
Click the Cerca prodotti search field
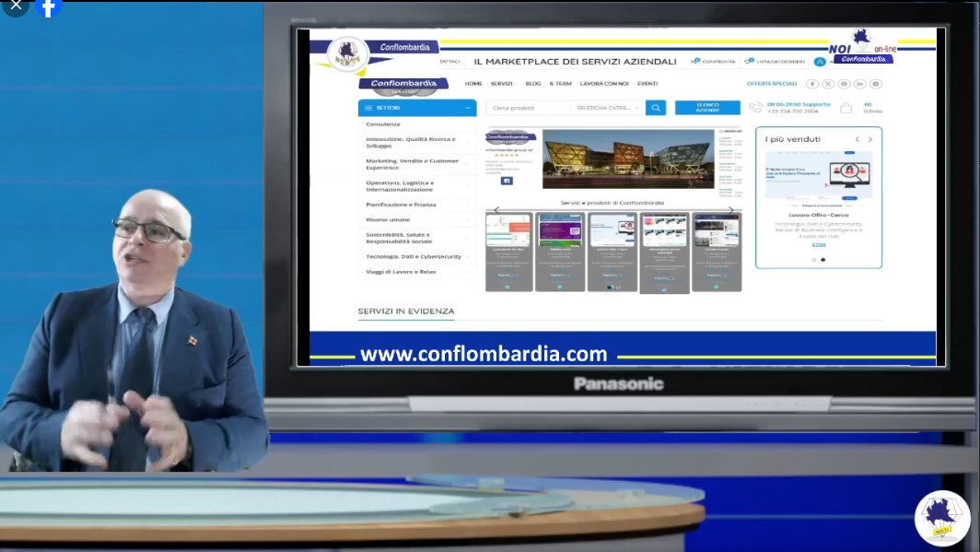[x=528, y=108]
